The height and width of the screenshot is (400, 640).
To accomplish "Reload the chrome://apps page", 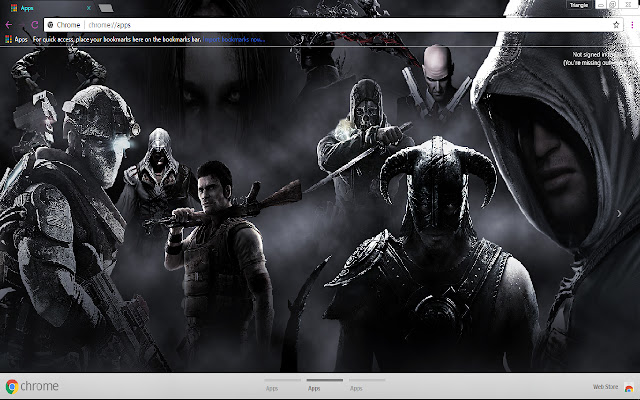I will (35, 25).
